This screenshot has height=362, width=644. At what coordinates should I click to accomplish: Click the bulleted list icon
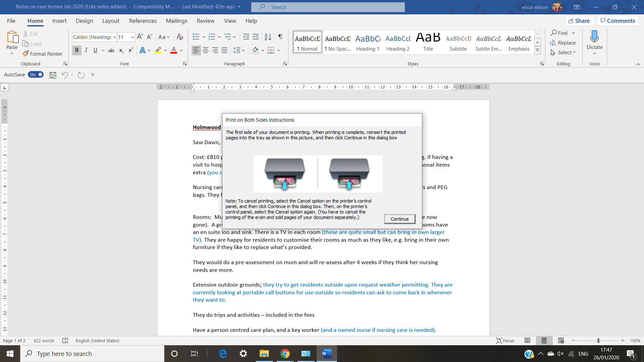point(196,37)
